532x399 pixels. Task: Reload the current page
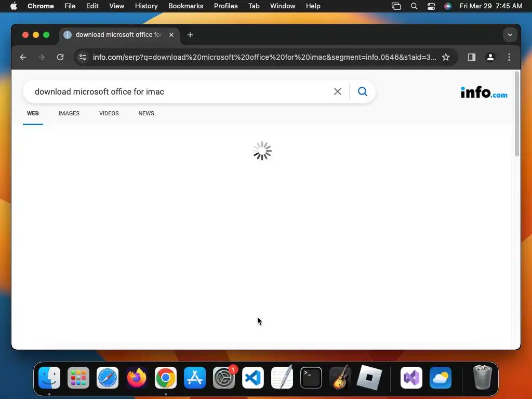[x=60, y=57]
